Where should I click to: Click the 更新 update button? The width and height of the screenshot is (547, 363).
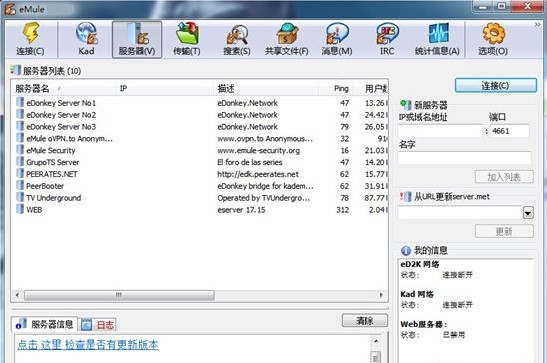[504, 231]
